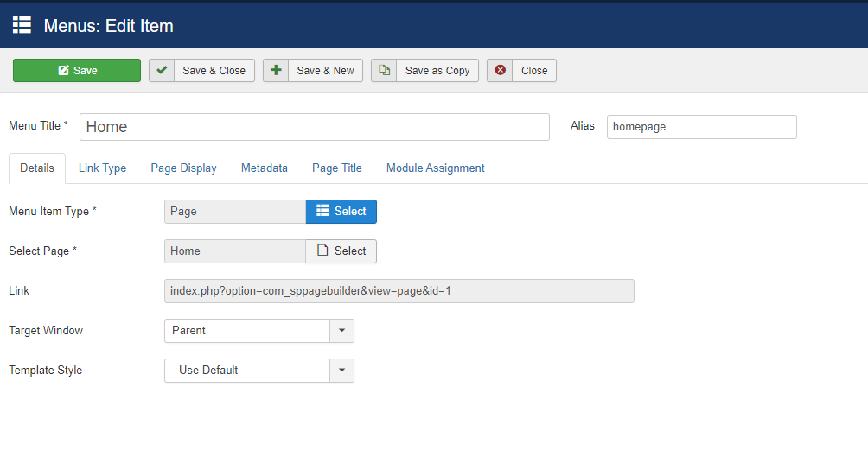Click the Select Page * label
Viewport: 868px width, 457px height.
click(x=42, y=251)
